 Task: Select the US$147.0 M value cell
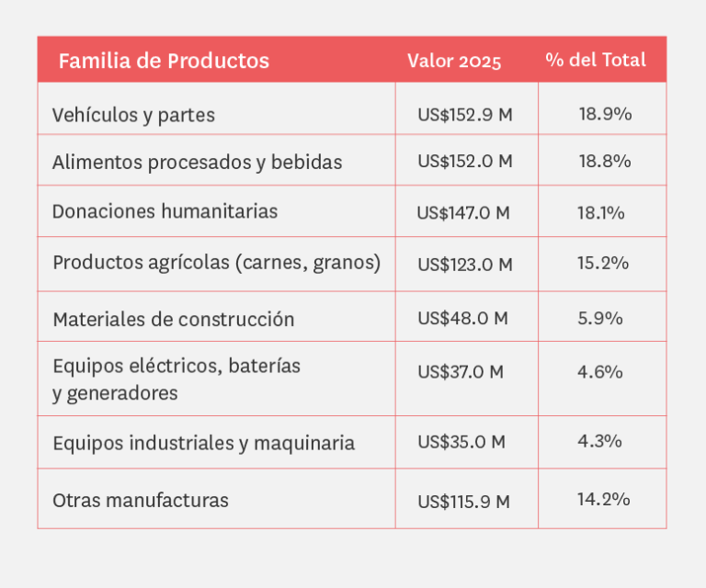(463, 213)
